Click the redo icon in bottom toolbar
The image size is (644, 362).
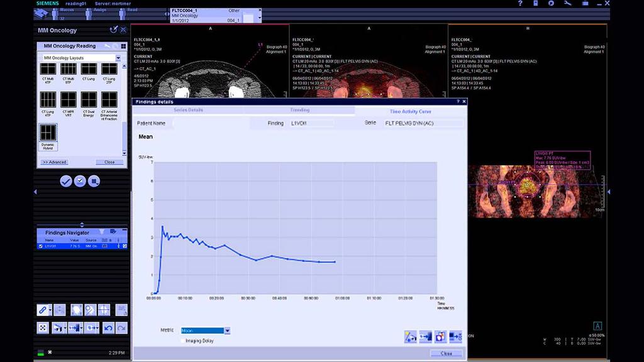click(121, 328)
